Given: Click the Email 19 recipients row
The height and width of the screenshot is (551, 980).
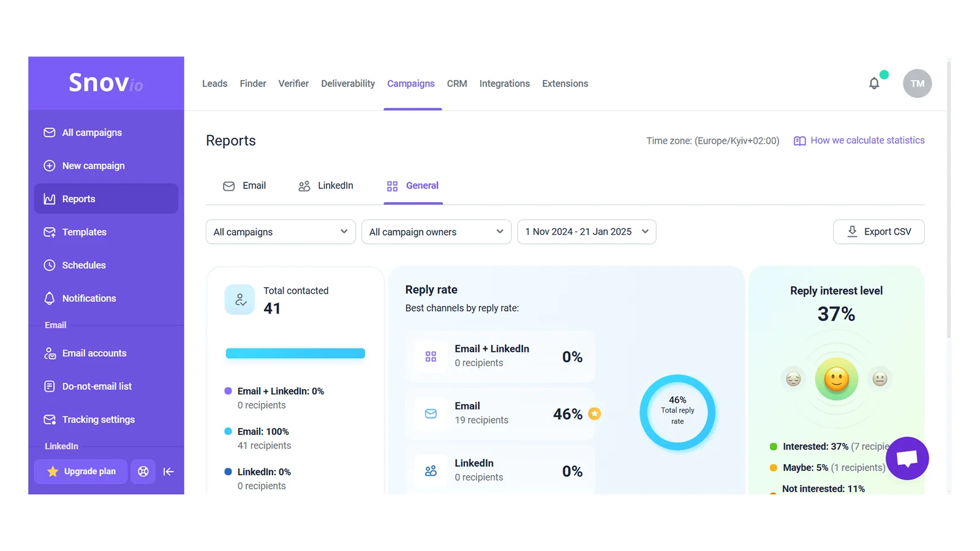Looking at the screenshot, I should point(500,414).
